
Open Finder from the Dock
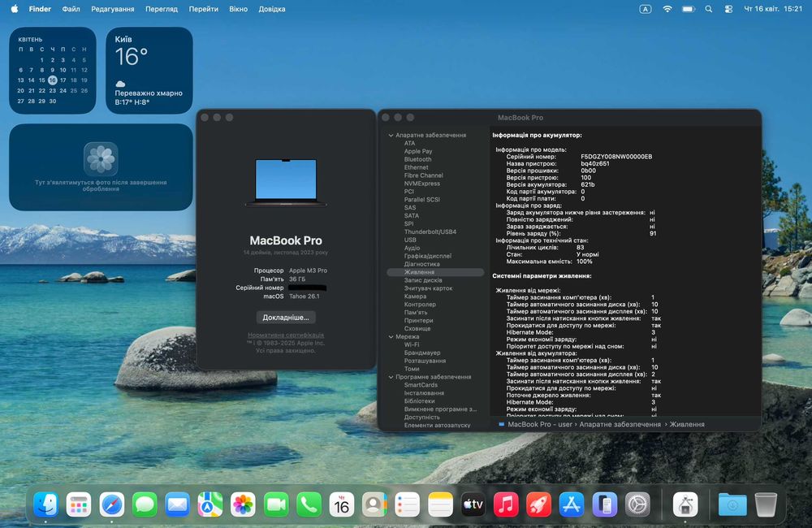[45, 504]
